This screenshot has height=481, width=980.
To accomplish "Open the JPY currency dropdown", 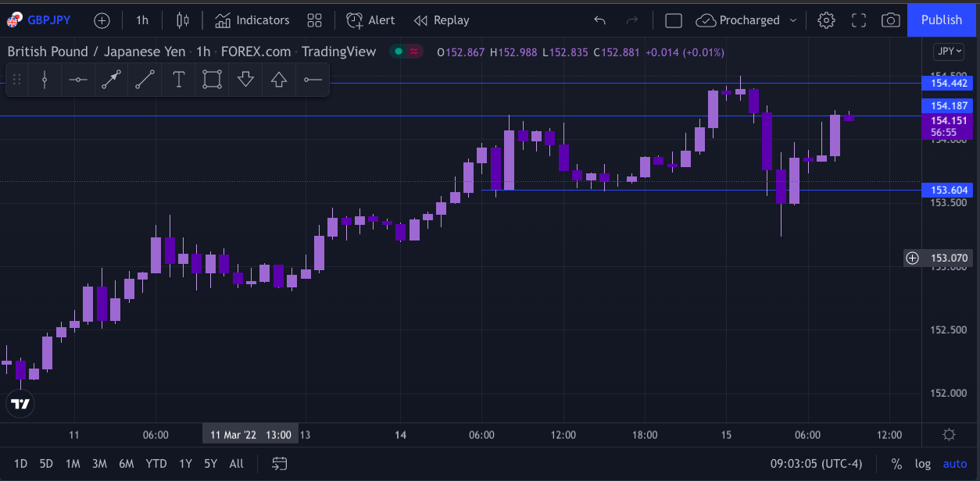I will [948, 51].
